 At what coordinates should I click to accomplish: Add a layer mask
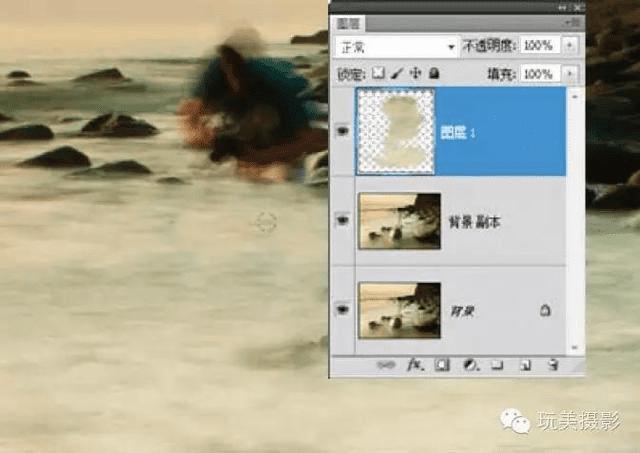[x=442, y=365]
